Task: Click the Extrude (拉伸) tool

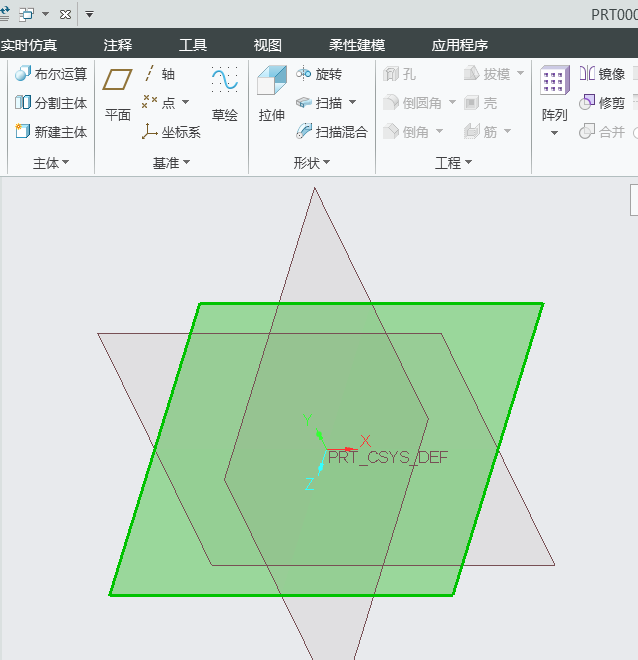Action: [272, 94]
